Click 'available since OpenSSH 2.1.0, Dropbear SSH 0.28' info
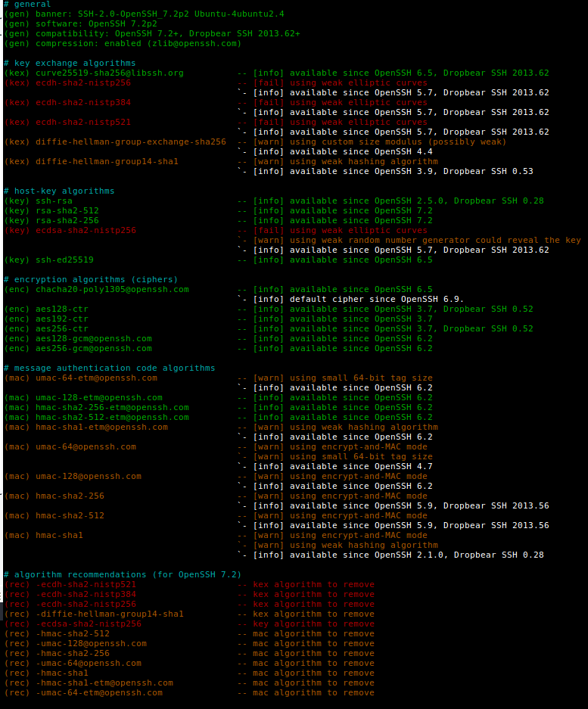The image size is (588, 709). pos(416,555)
